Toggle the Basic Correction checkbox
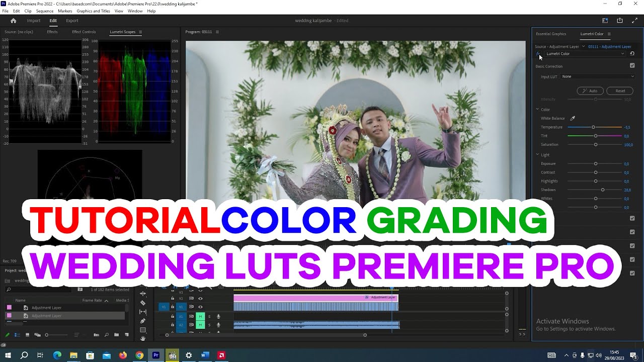This screenshot has width=644, height=362. (632, 65)
